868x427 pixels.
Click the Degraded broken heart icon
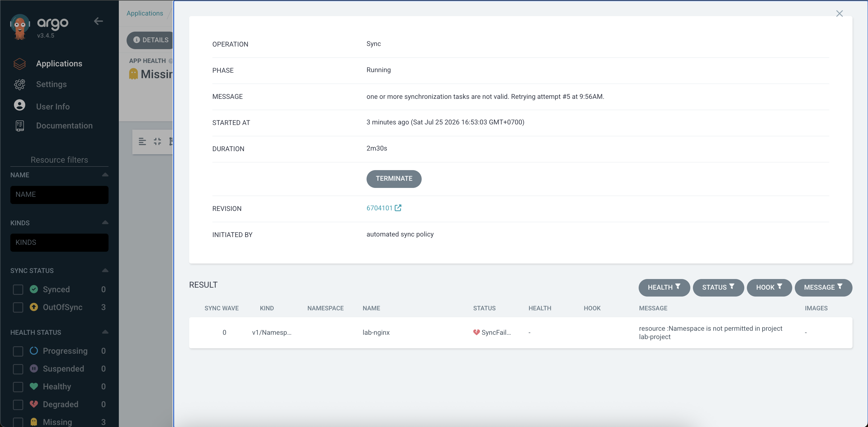(34, 404)
